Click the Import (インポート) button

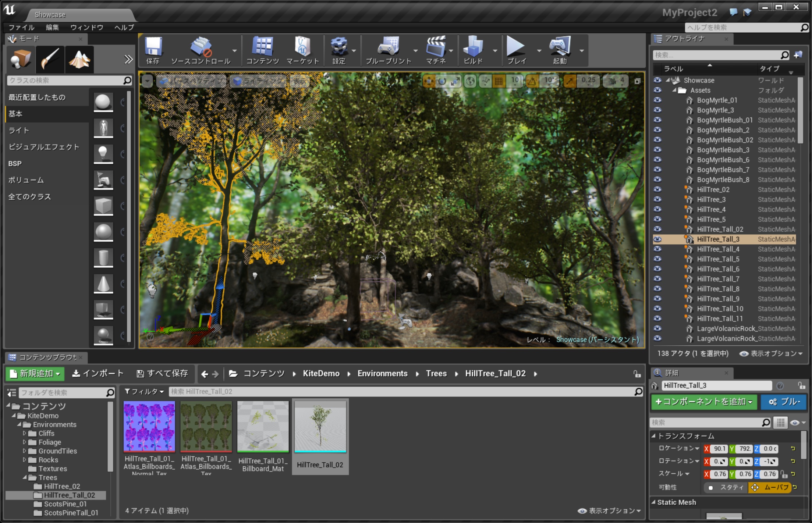(x=98, y=374)
